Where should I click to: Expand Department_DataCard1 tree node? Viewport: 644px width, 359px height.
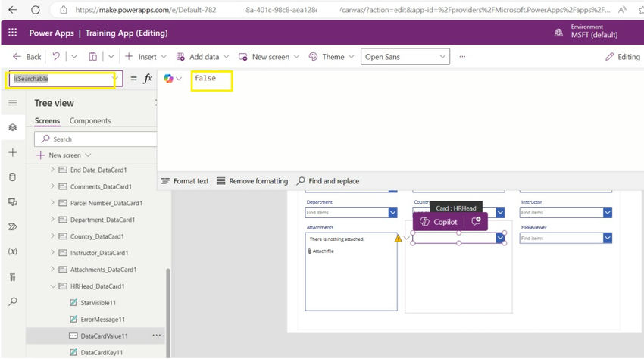tap(52, 220)
